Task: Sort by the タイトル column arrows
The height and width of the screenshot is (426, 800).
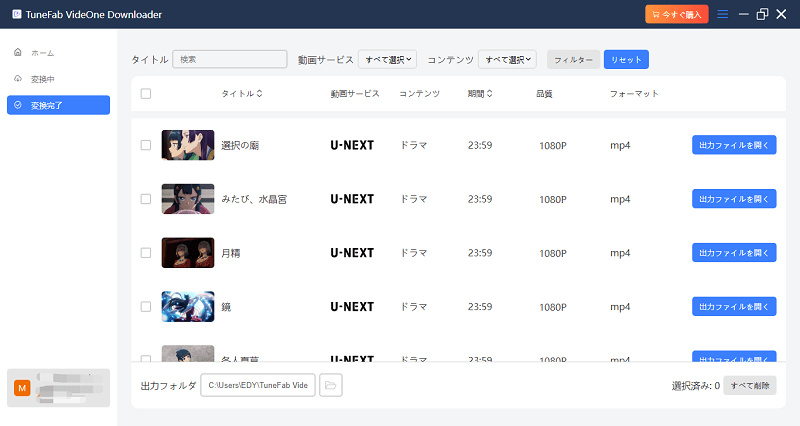Action: 259,93
